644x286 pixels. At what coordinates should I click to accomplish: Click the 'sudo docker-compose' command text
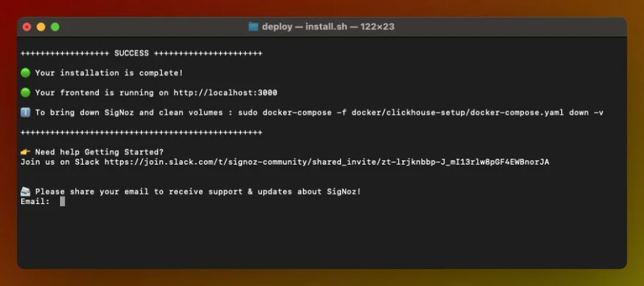pyautogui.click(x=285, y=113)
